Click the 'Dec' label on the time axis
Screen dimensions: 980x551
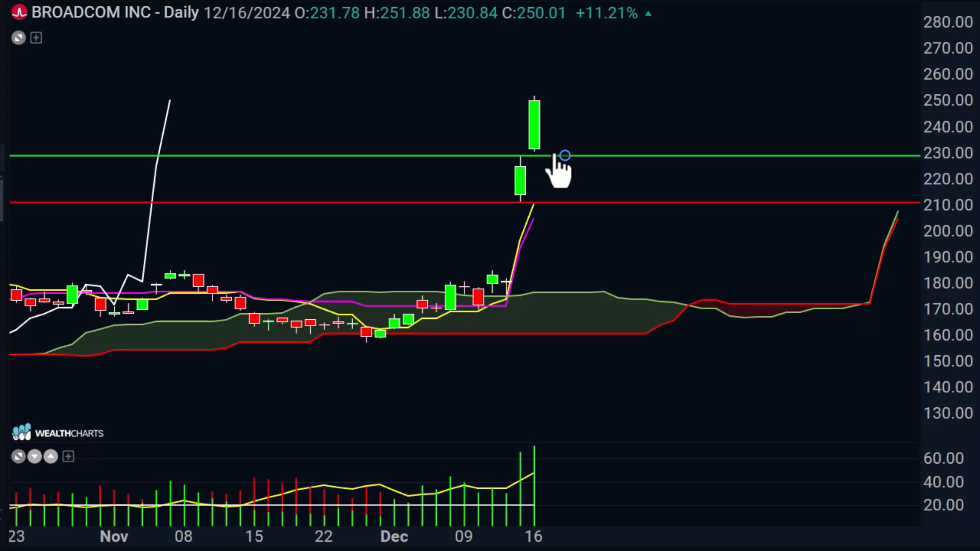point(394,537)
